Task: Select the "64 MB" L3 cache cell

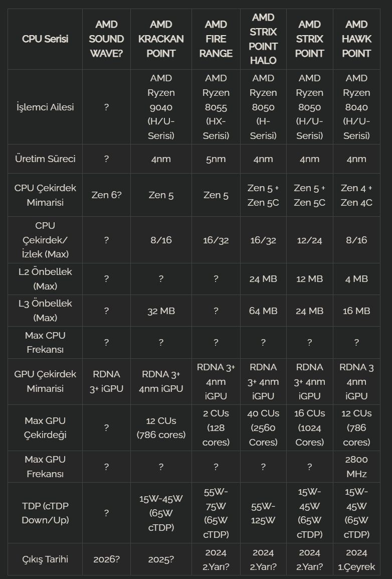Action: pos(263,311)
